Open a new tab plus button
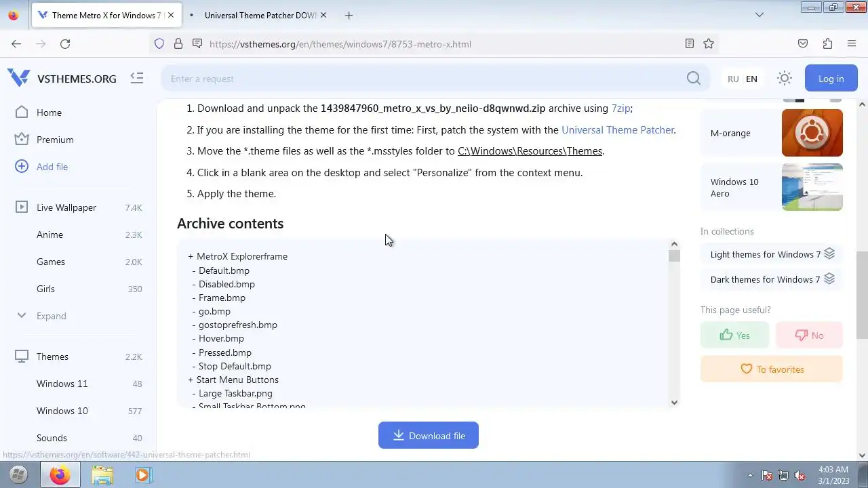868x488 pixels. (x=349, y=15)
